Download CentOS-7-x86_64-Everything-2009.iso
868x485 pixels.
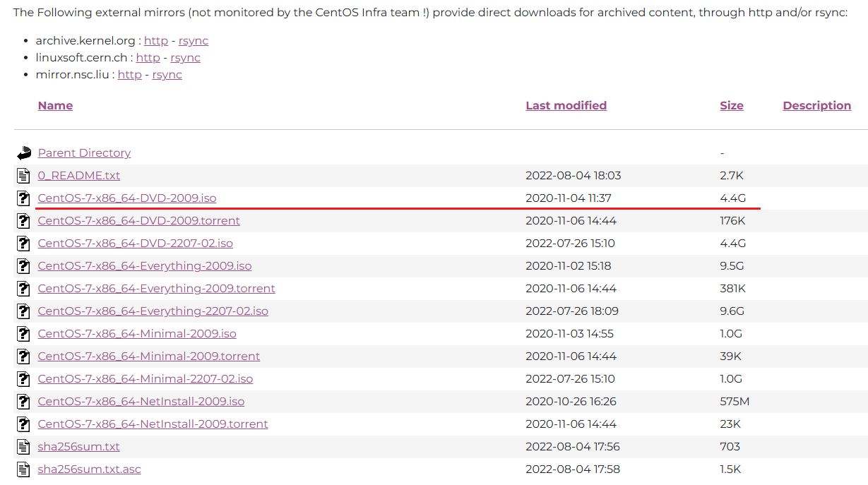point(145,265)
